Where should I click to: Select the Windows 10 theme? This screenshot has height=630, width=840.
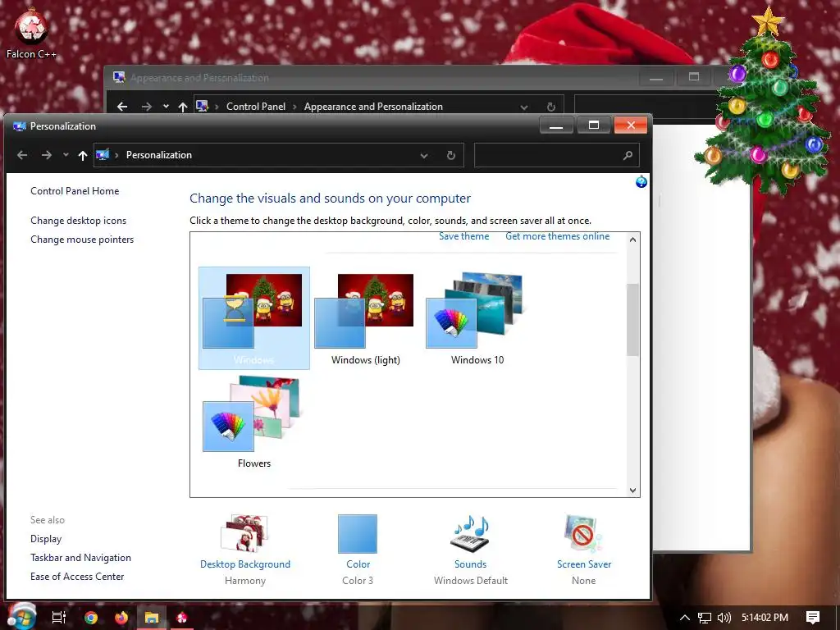tap(477, 318)
